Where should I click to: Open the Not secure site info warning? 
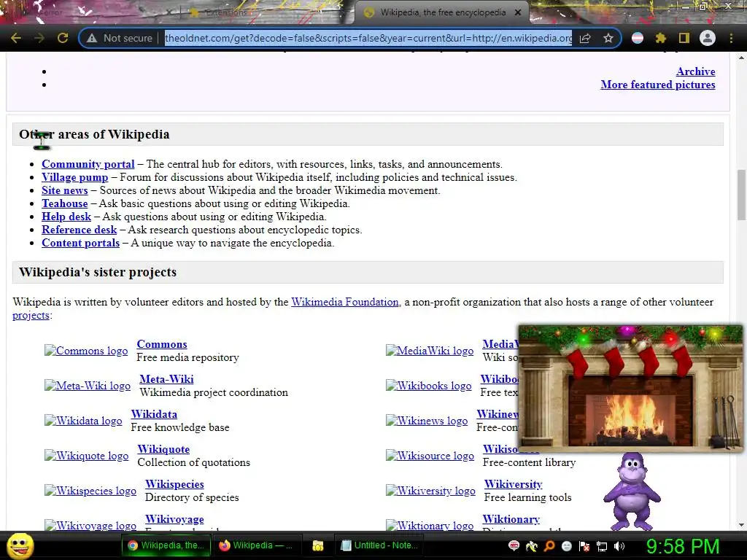pos(119,38)
